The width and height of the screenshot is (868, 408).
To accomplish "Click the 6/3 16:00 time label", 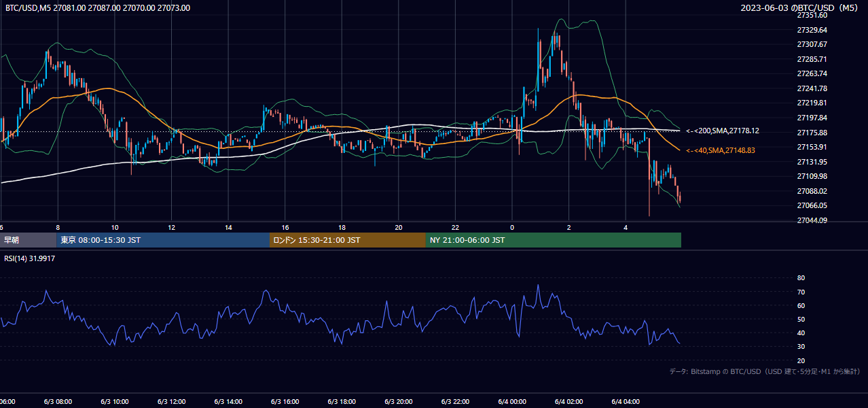I will point(285,402).
